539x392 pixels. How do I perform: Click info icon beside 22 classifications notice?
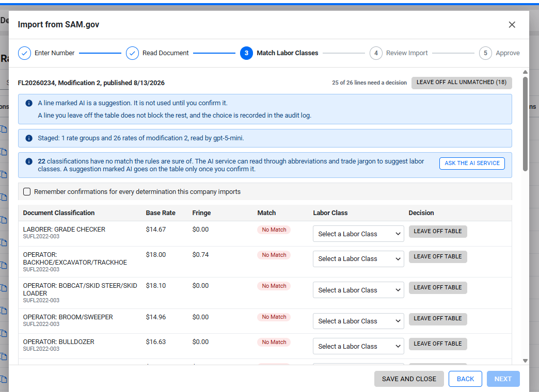29,161
